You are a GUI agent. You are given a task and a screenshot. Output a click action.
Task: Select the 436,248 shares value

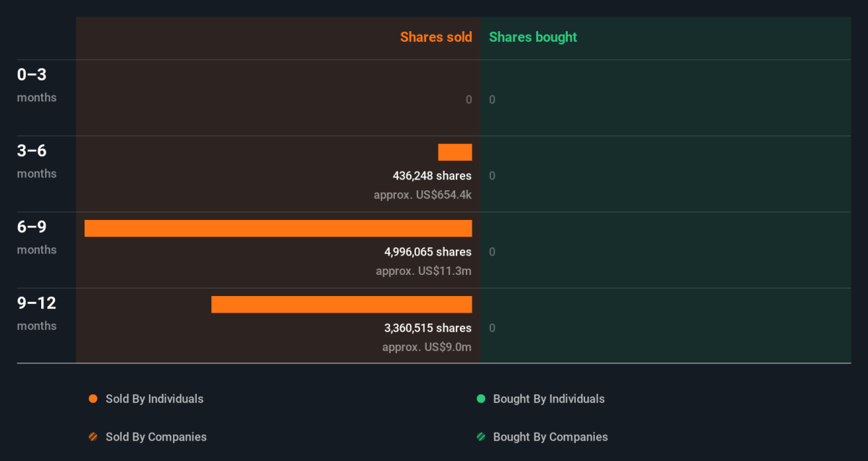[x=432, y=176]
